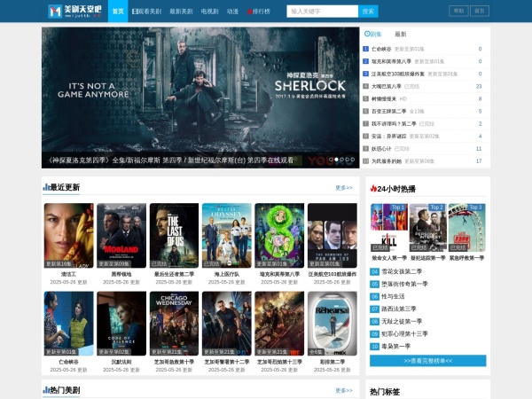Open the 亡命峡谷 poster thumbnail

[68, 324]
